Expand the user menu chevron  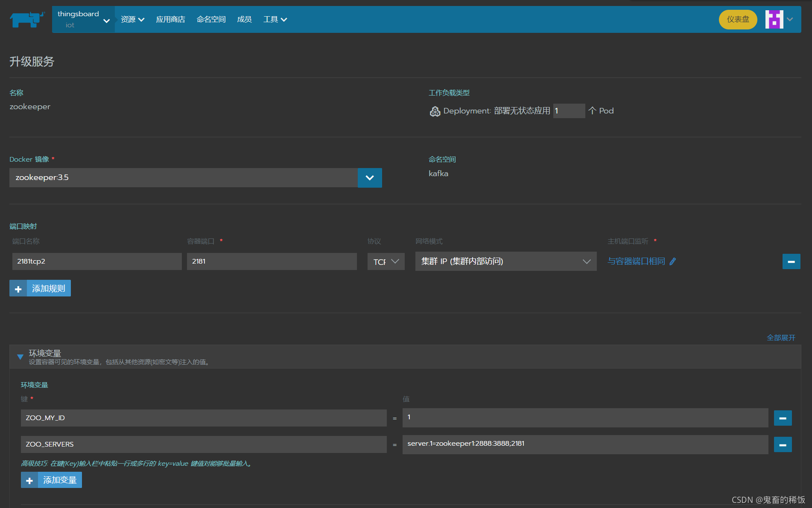click(790, 20)
